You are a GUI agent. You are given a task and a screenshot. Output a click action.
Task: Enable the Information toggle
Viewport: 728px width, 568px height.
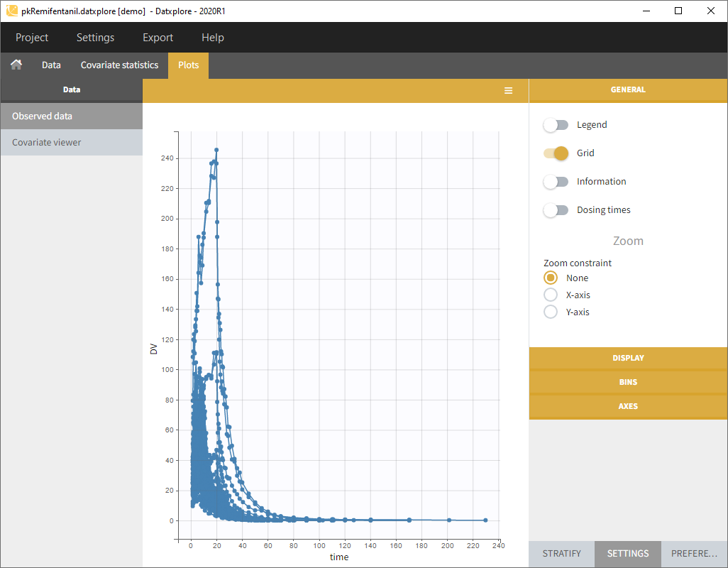point(556,182)
